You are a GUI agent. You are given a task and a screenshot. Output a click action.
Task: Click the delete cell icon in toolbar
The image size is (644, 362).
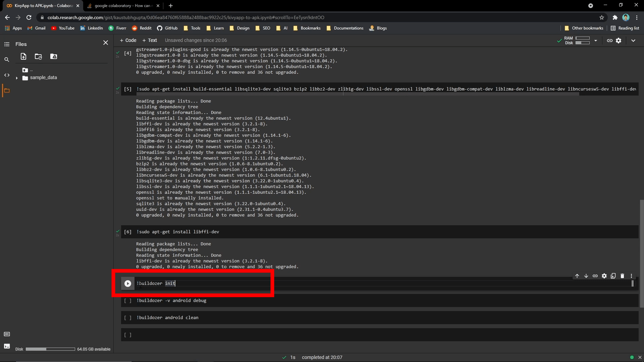[x=622, y=277]
